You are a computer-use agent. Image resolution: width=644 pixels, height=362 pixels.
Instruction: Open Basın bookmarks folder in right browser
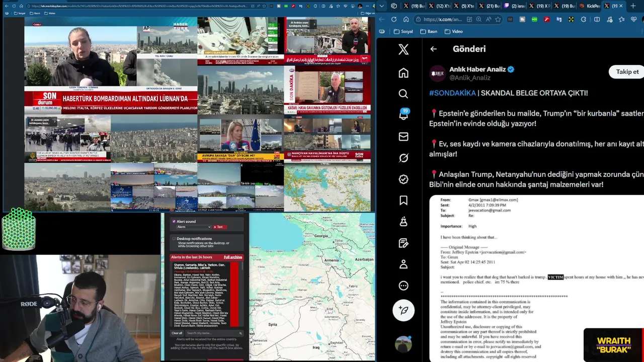429,31
